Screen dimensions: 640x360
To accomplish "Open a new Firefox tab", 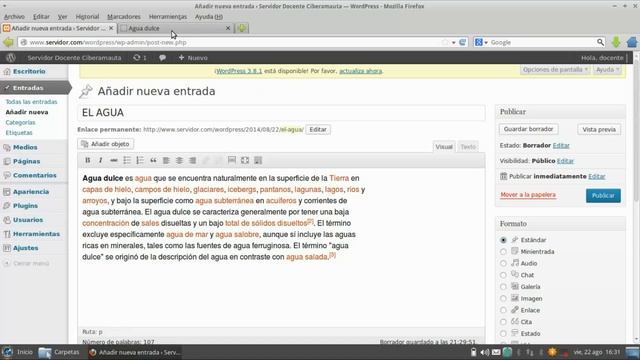I will click(242, 28).
